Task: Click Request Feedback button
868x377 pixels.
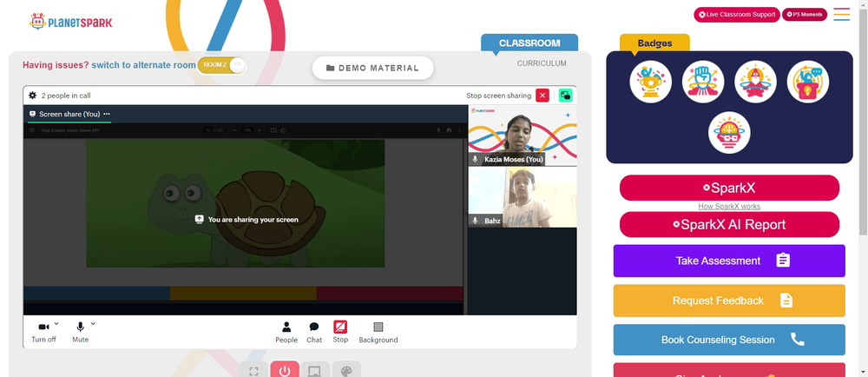Action: (729, 301)
